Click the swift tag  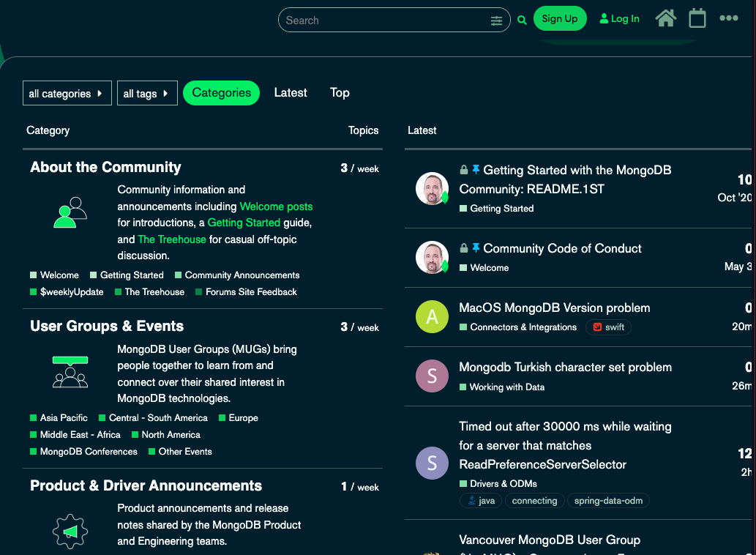point(608,327)
